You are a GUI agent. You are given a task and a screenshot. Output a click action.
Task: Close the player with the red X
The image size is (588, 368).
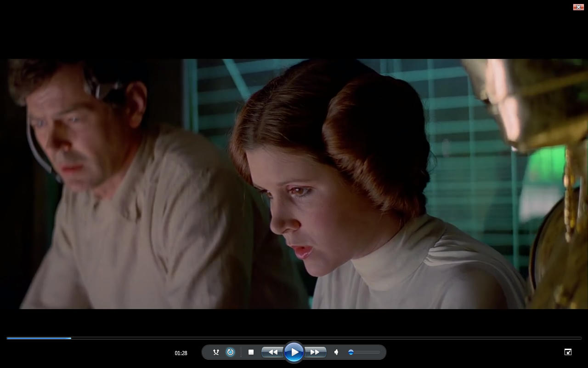pos(578,7)
